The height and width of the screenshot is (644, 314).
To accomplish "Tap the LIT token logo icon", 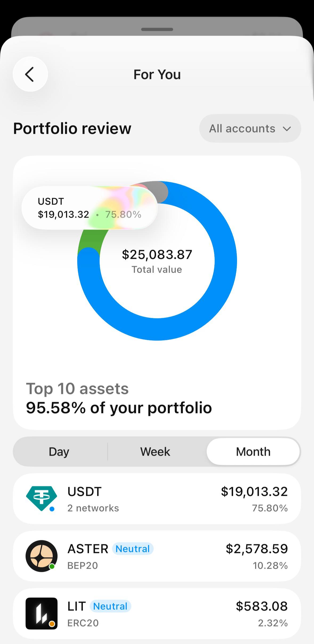I will coord(42,613).
